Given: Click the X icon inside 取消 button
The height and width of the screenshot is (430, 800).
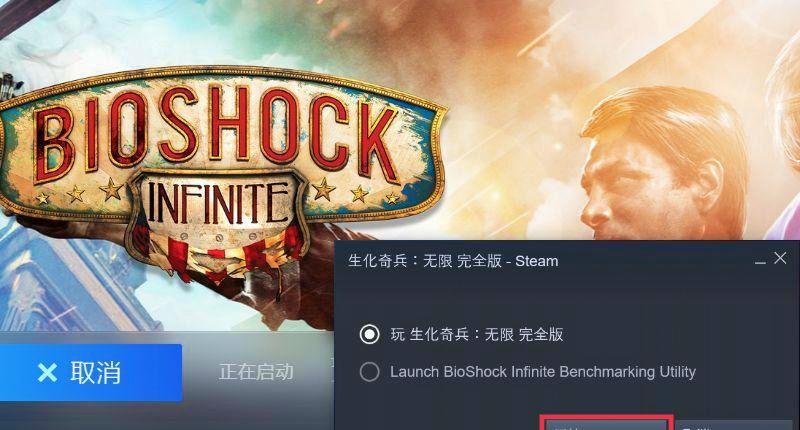Looking at the screenshot, I should (x=47, y=373).
